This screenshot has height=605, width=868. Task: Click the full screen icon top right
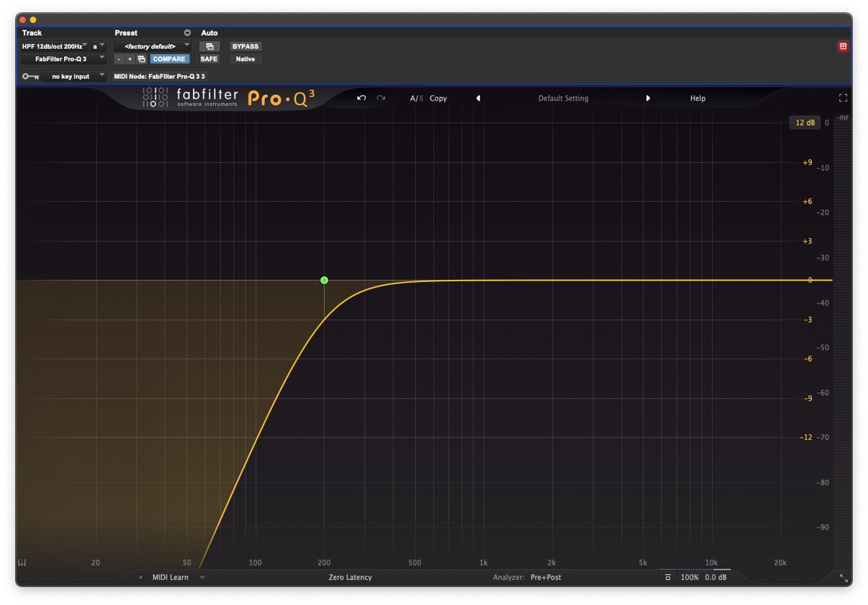843,98
